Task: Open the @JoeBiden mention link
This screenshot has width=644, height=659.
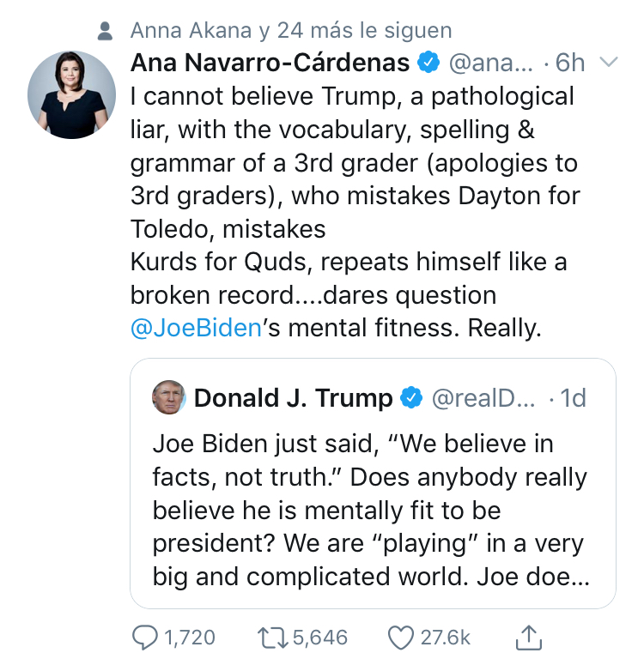Action: click(x=196, y=329)
